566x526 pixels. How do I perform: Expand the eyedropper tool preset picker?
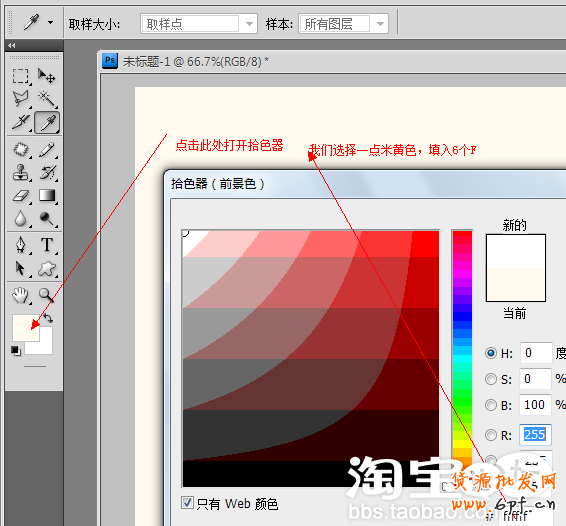click(x=51, y=23)
